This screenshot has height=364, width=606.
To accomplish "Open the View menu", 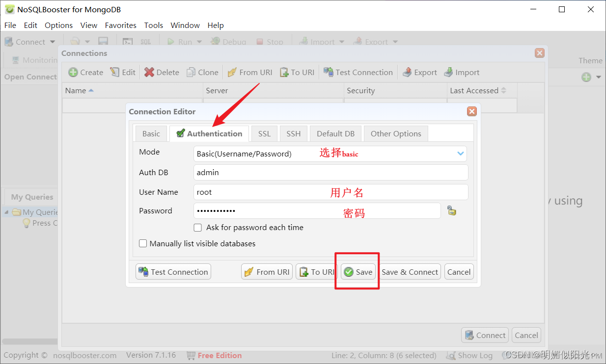I will coord(89,25).
